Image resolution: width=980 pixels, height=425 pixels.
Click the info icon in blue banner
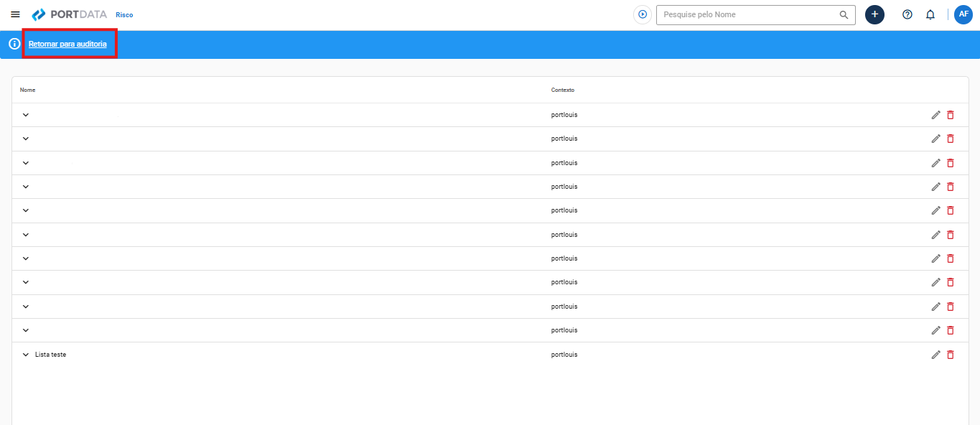pos(14,44)
